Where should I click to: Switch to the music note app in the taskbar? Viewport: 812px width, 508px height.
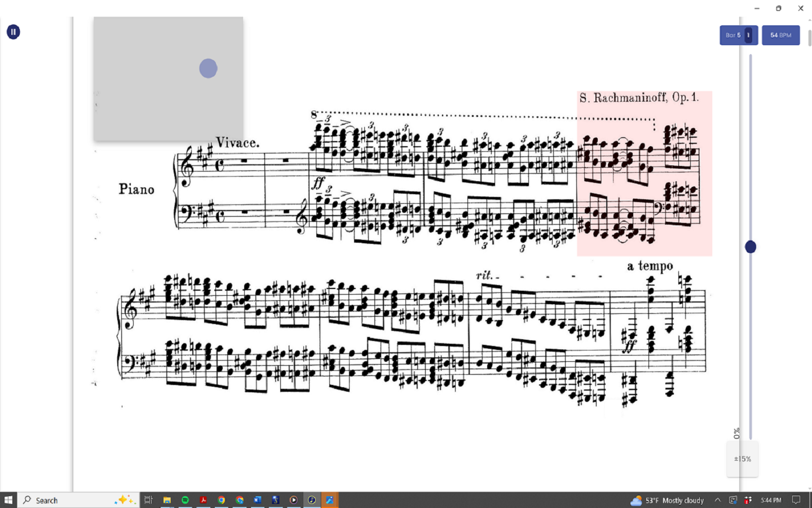[x=311, y=500]
